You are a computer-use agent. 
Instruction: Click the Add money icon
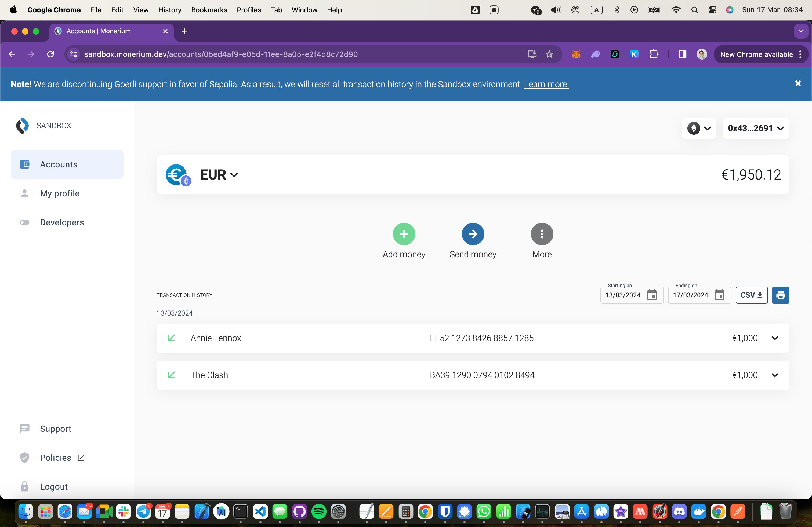[404, 234]
